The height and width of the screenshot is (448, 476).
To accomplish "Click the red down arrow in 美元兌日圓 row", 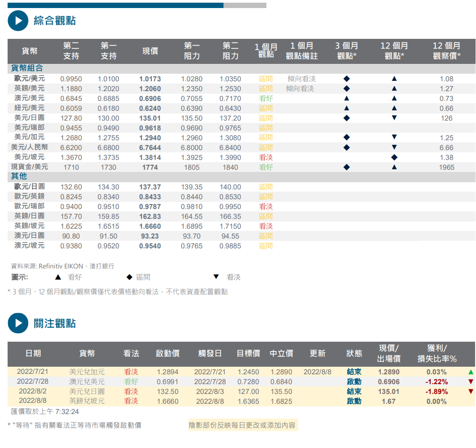I will coord(471,392).
